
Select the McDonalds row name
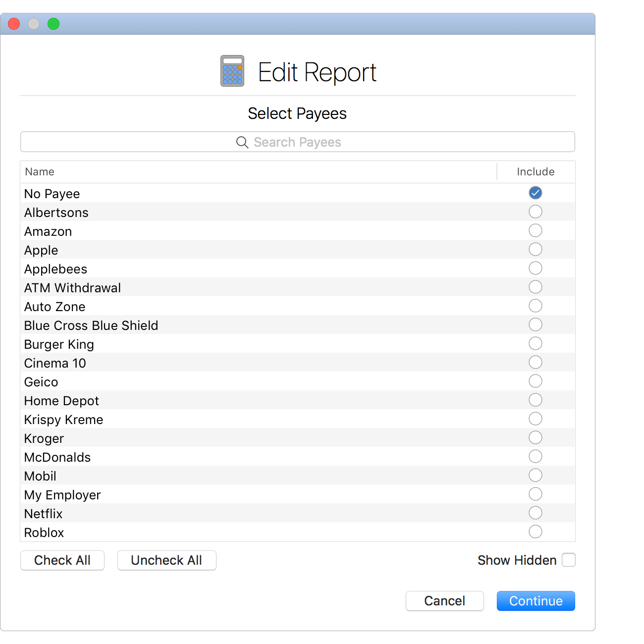tap(57, 457)
